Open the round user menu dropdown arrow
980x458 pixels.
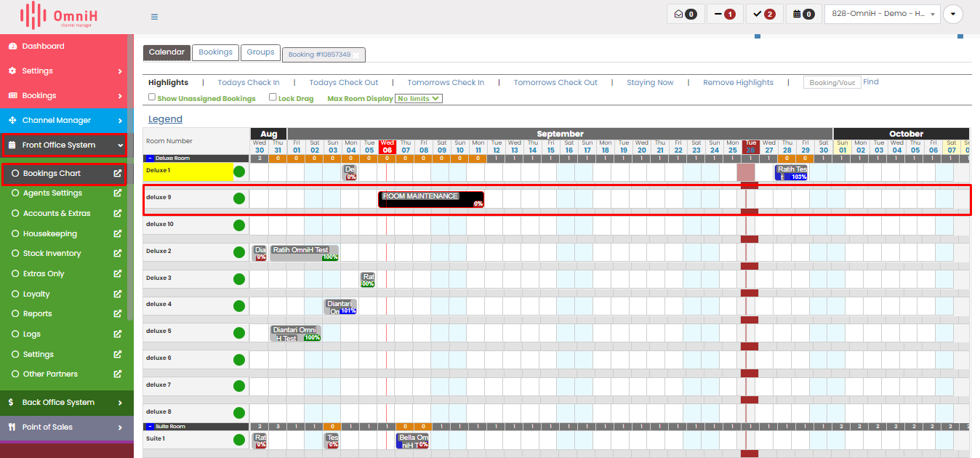click(952, 14)
